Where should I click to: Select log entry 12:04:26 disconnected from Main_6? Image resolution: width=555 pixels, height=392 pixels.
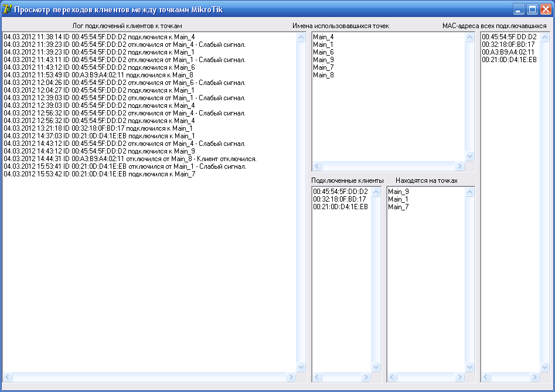(x=125, y=83)
